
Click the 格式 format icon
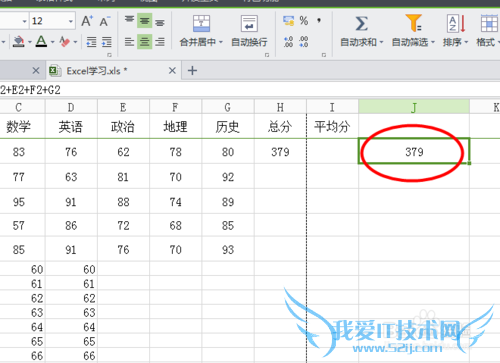pyautogui.click(x=489, y=23)
